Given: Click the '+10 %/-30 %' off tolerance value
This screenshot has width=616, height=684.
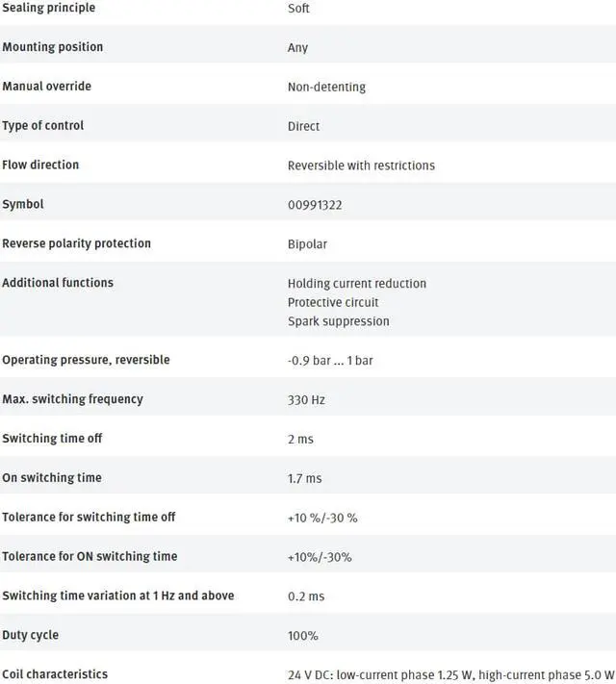Looking at the screenshot, I should click(x=322, y=518).
